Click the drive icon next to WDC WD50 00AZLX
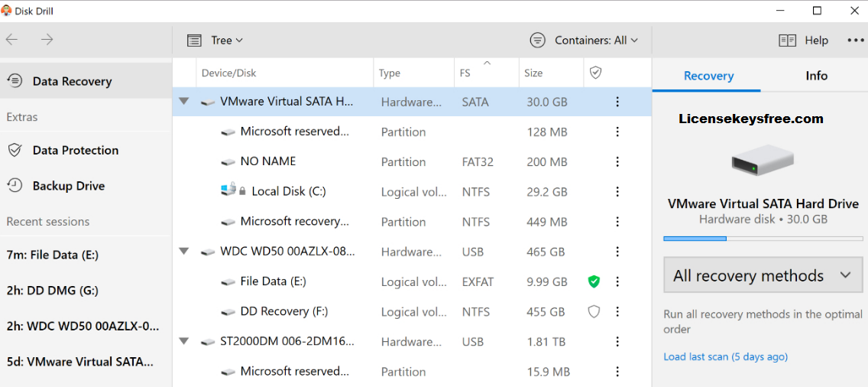Image resolution: width=868 pixels, height=387 pixels. pyautogui.click(x=208, y=253)
